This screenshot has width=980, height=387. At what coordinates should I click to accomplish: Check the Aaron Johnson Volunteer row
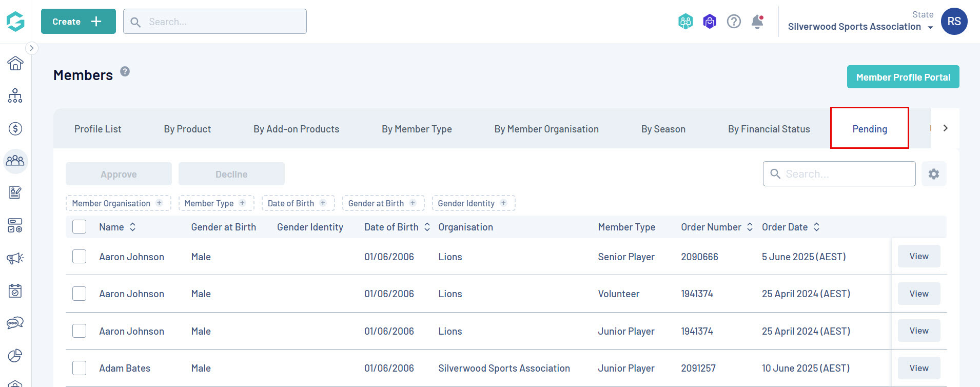click(80, 294)
